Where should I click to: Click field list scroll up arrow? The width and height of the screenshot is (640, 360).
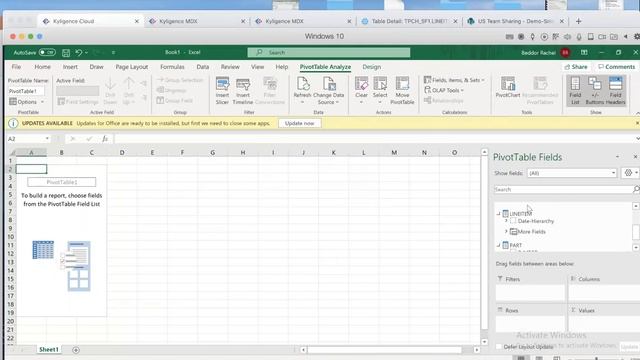click(x=636, y=206)
